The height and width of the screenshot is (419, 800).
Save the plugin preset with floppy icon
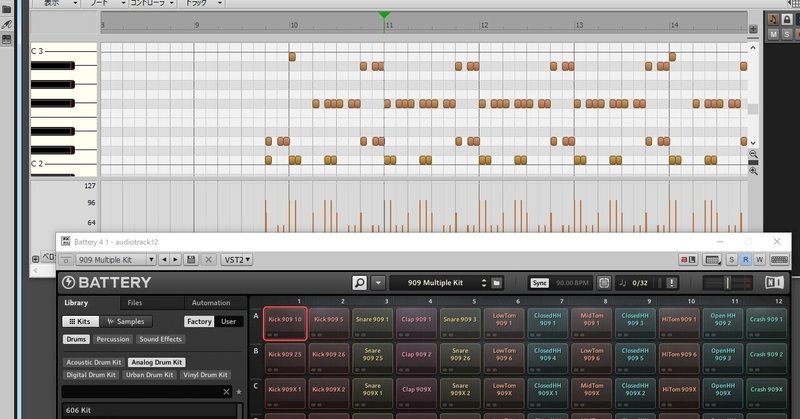(191, 259)
